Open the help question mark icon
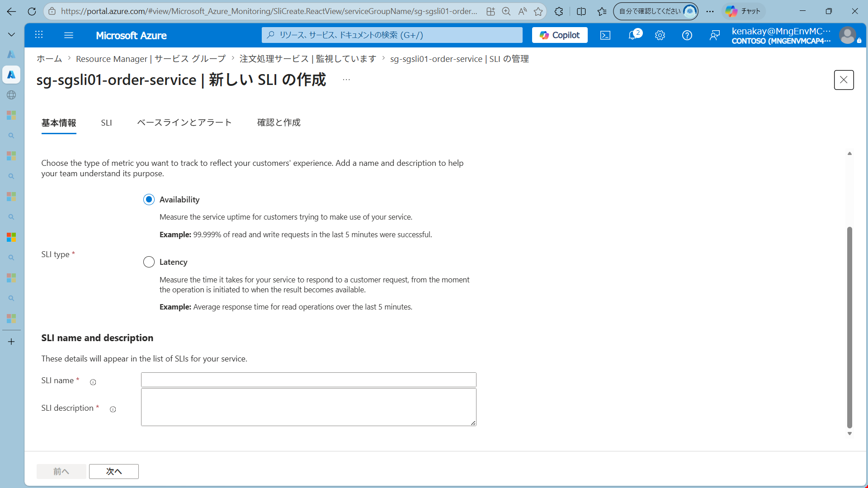The image size is (868, 488). coord(687,35)
